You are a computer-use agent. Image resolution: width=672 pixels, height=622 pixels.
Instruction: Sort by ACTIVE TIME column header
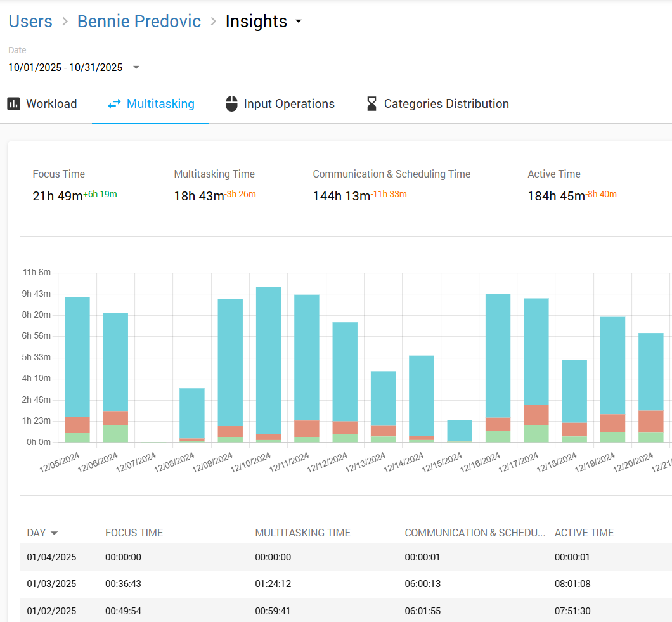tap(584, 533)
